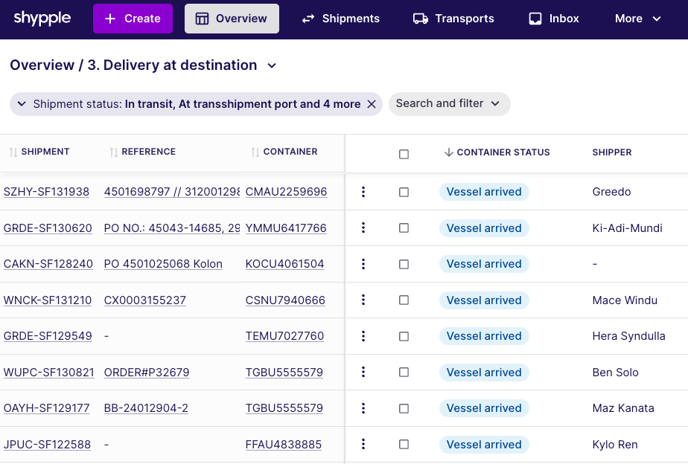688x464 pixels.
Task: Click Vessel arrived badge for Kylo Ren
Action: (484, 445)
